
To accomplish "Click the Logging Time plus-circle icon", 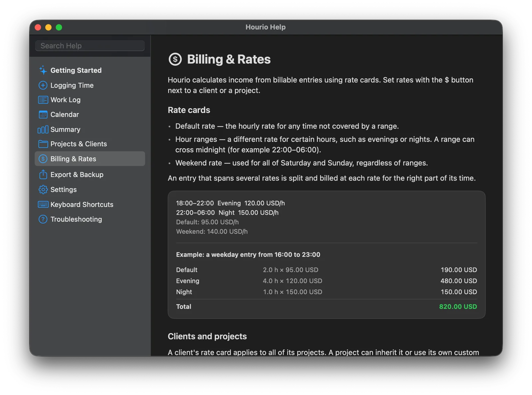I will [x=43, y=85].
